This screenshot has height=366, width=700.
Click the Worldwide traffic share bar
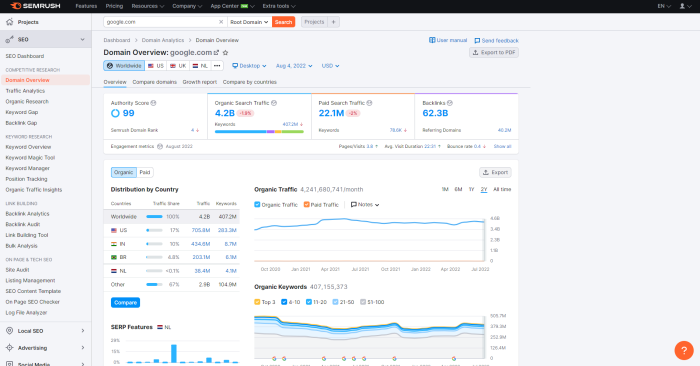pos(154,216)
